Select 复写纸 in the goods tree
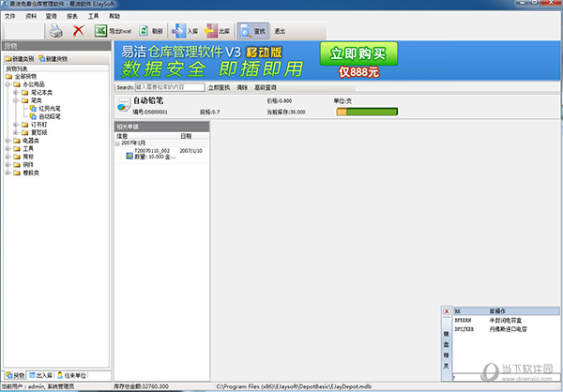The width and height of the screenshot is (563, 392). [38, 132]
